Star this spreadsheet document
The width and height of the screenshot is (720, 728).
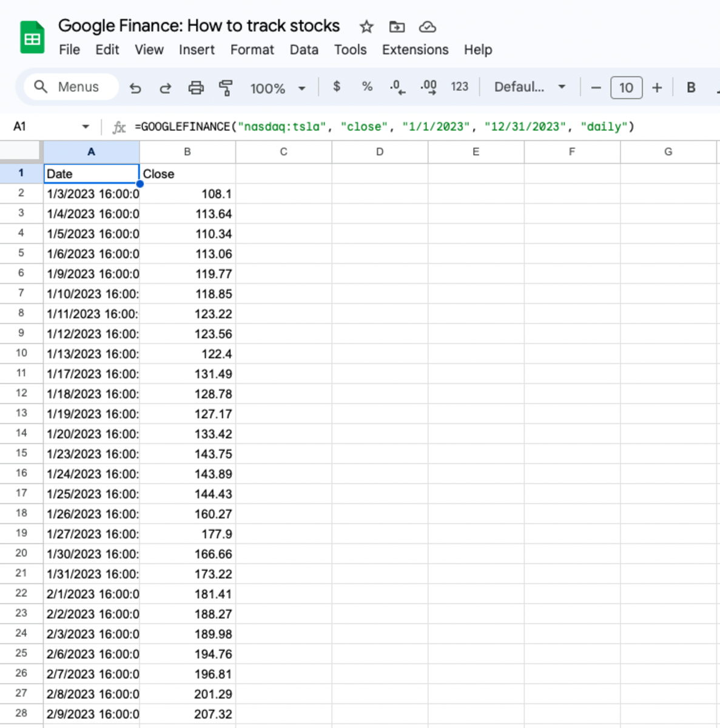366,27
